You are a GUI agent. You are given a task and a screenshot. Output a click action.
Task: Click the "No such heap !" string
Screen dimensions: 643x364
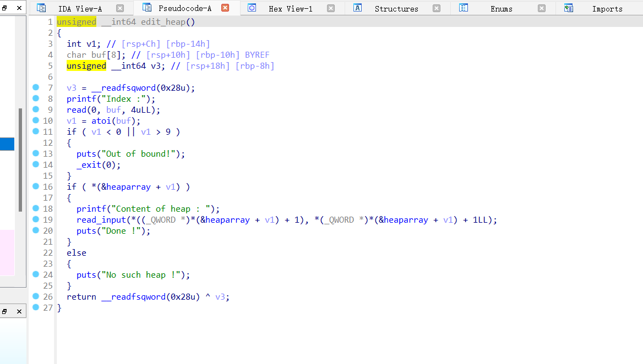[143, 275]
